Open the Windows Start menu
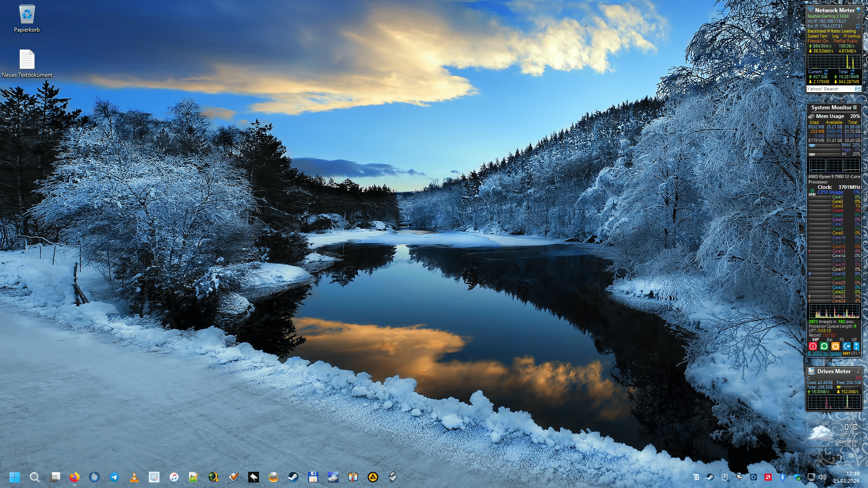 [15, 477]
